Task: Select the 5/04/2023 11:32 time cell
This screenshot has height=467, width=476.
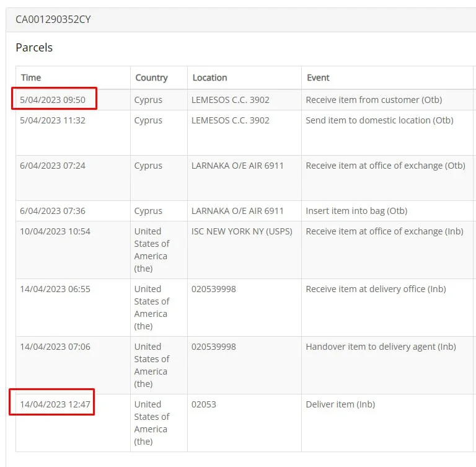Action: point(53,120)
